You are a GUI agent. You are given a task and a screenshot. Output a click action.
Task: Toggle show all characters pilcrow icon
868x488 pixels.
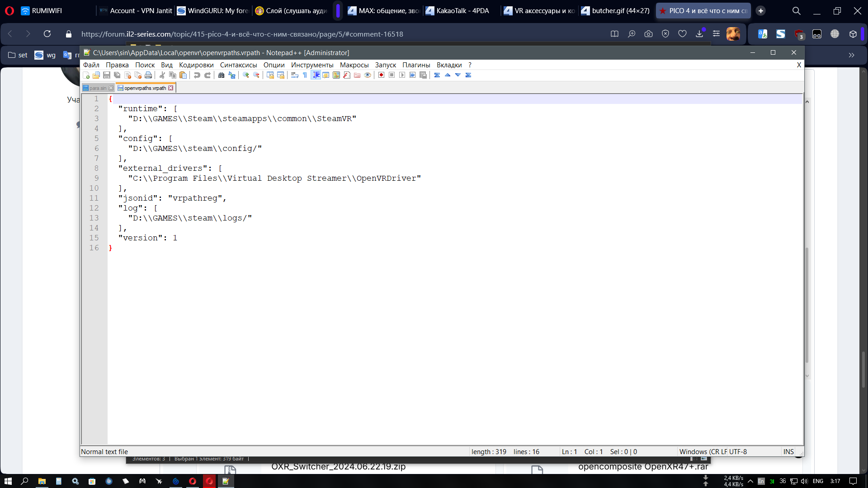click(x=305, y=75)
